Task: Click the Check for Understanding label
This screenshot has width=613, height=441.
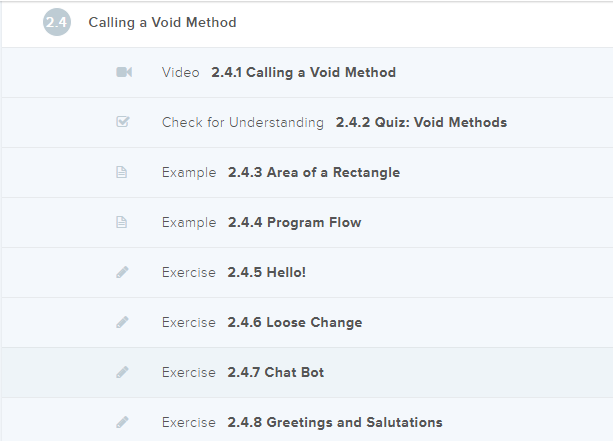Action: 242,122
